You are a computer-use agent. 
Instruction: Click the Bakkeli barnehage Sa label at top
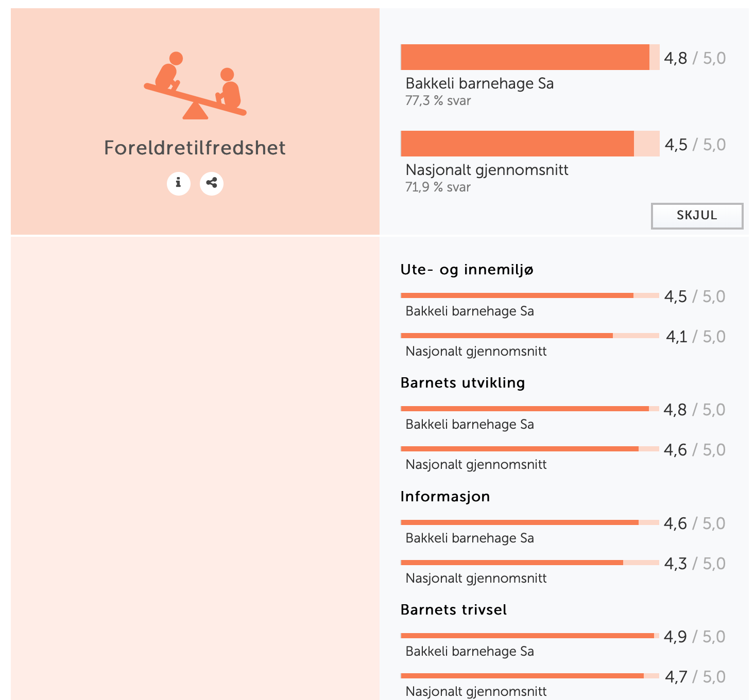pos(480,83)
